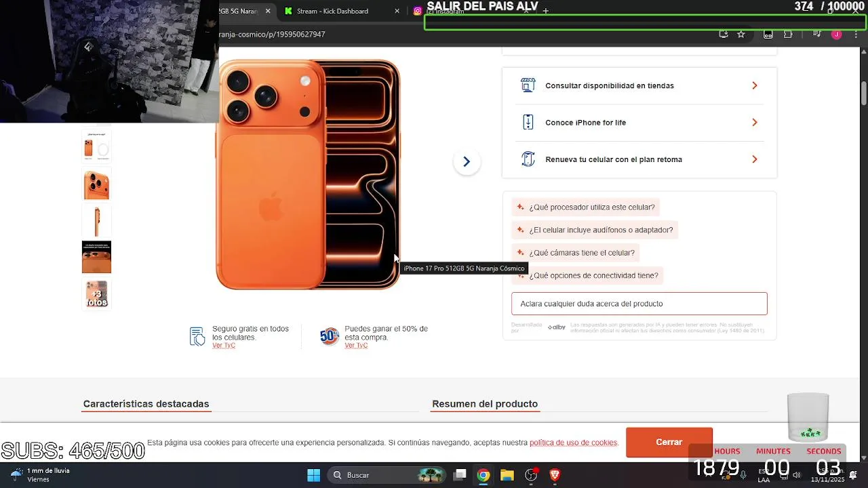Open Task View on the taskbar
The width and height of the screenshot is (868, 488).
[x=460, y=475]
